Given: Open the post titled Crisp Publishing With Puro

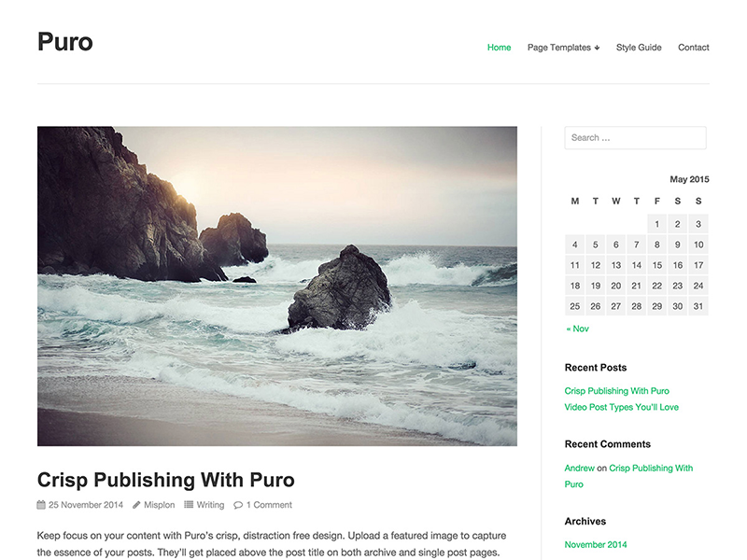Looking at the screenshot, I should pyautogui.click(x=164, y=480).
